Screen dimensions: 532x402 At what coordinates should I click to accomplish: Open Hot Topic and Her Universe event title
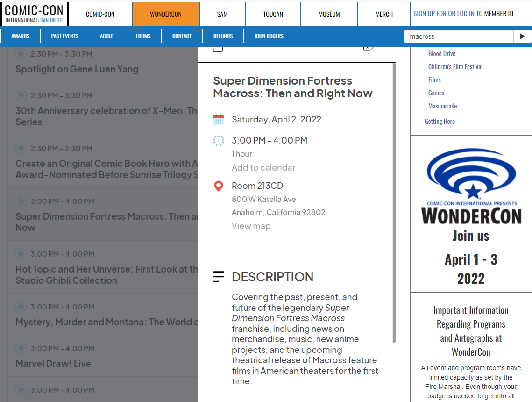click(107, 275)
